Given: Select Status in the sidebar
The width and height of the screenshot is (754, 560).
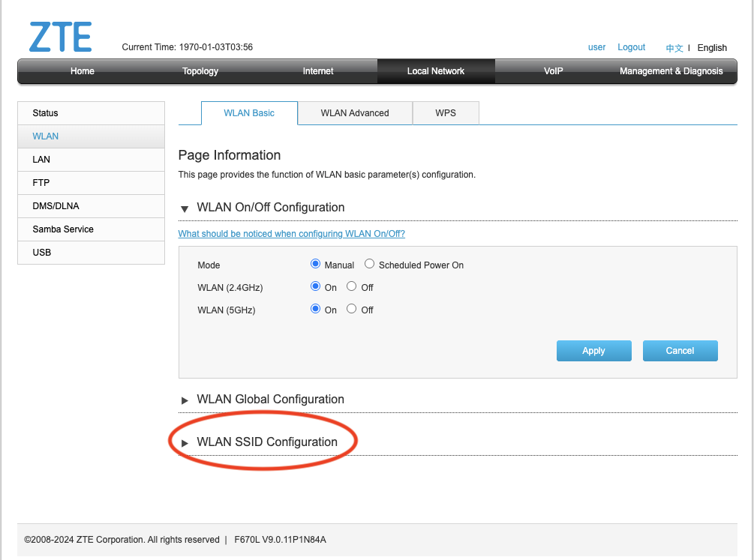Looking at the screenshot, I should click(45, 112).
